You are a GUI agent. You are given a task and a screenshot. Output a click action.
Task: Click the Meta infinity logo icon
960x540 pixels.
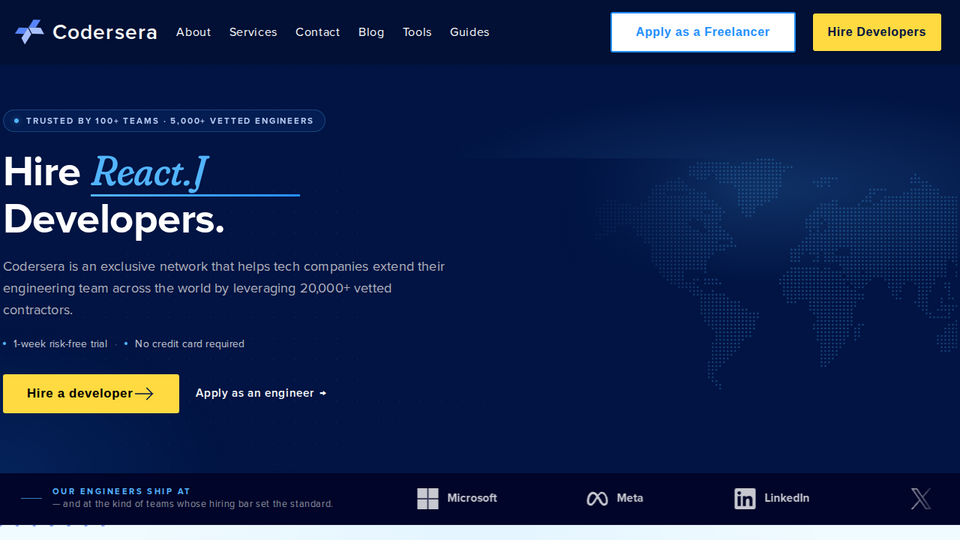(597, 498)
